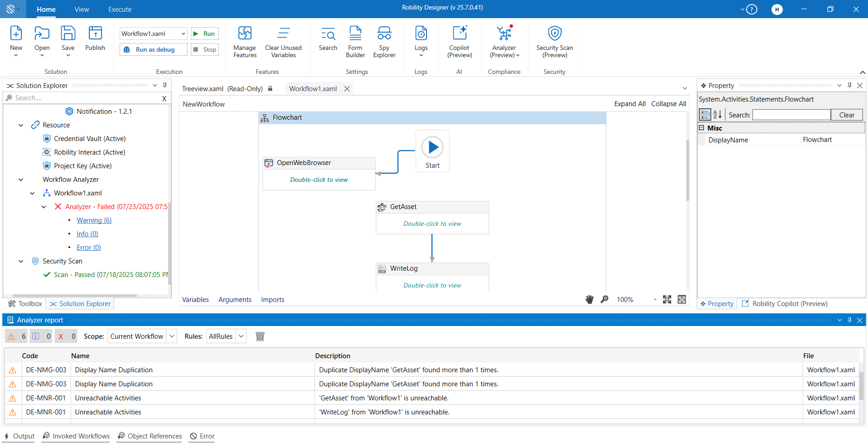
Task: Close the Workflow1.xaml tab
Action: (347, 89)
